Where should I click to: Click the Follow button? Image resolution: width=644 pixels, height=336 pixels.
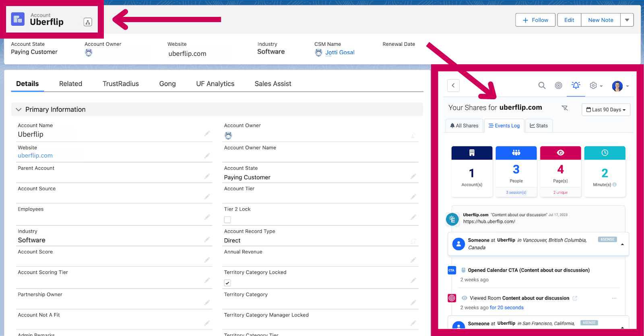[535, 20]
